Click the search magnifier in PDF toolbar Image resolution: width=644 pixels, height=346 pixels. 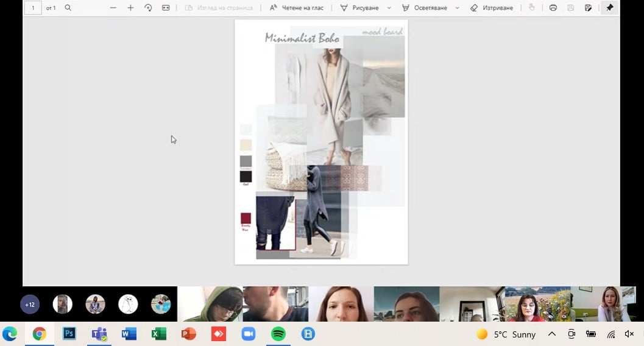(x=68, y=8)
